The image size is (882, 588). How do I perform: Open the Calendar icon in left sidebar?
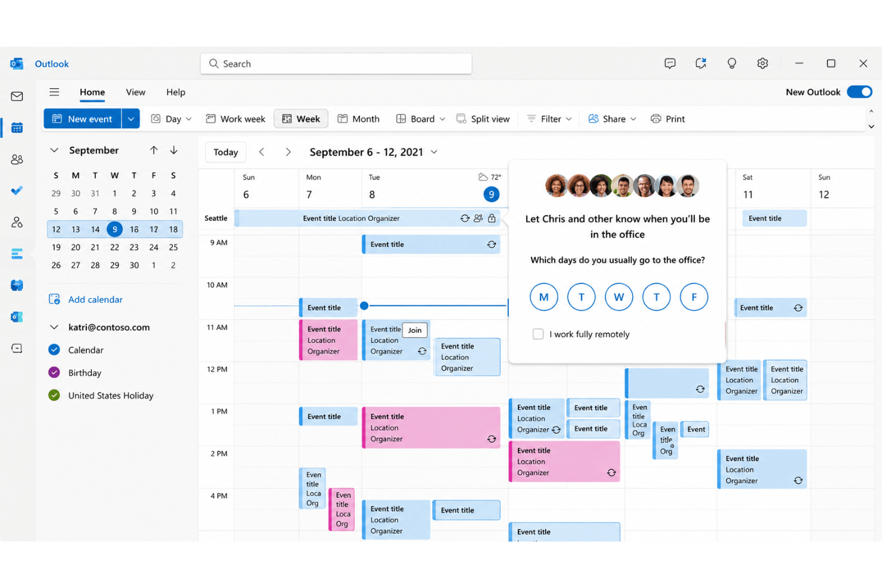pyautogui.click(x=17, y=127)
